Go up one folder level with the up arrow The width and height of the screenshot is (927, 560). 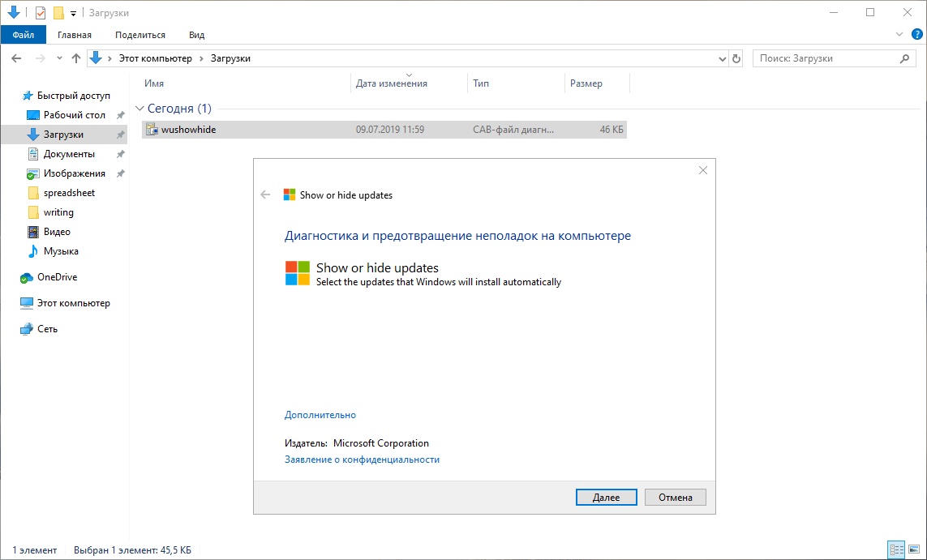tap(75, 58)
